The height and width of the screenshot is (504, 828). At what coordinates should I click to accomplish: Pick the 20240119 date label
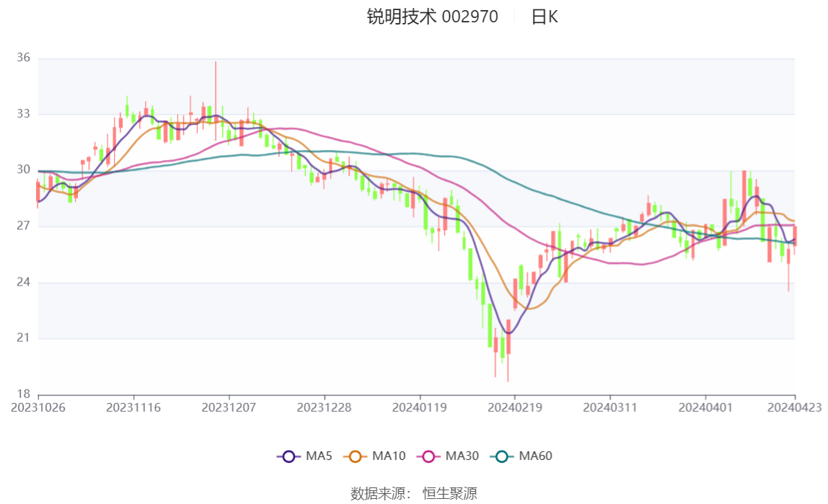[420, 407]
